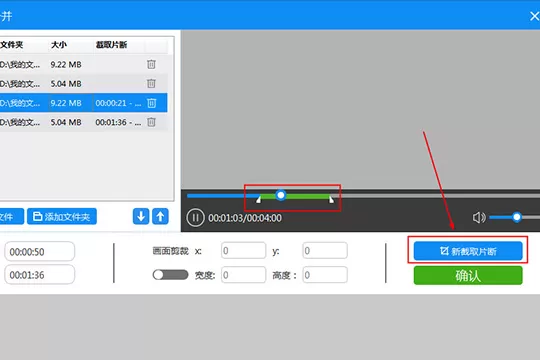Select the clip end marker on timeline
Image resolution: width=540 pixels, height=360 pixels.
pyautogui.click(x=331, y=199)
